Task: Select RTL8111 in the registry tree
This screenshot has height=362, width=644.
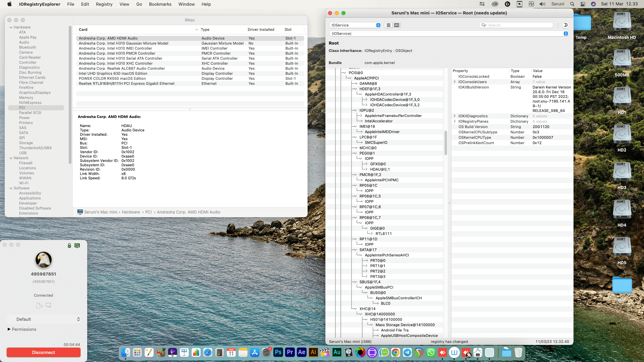Action: pos(383,234)
